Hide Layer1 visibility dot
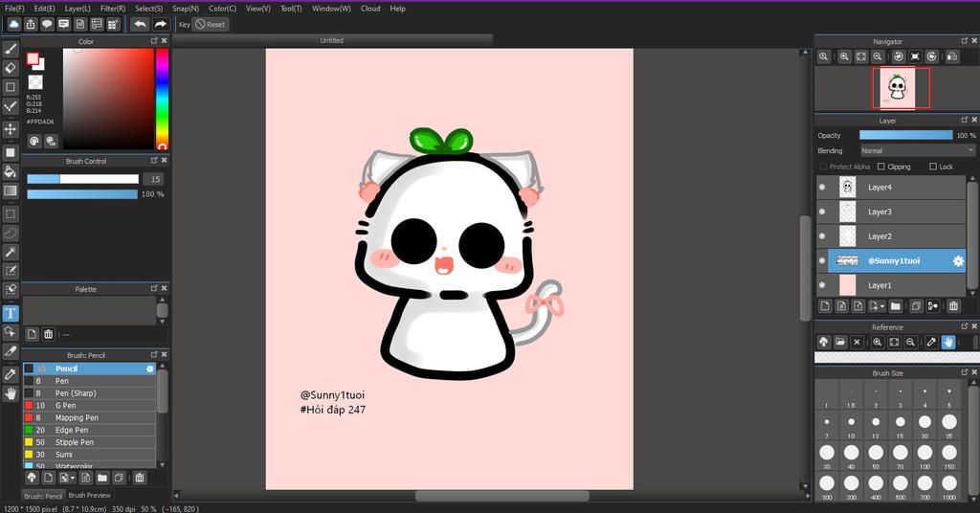980x513 pixels. click(x=822, y=285)
